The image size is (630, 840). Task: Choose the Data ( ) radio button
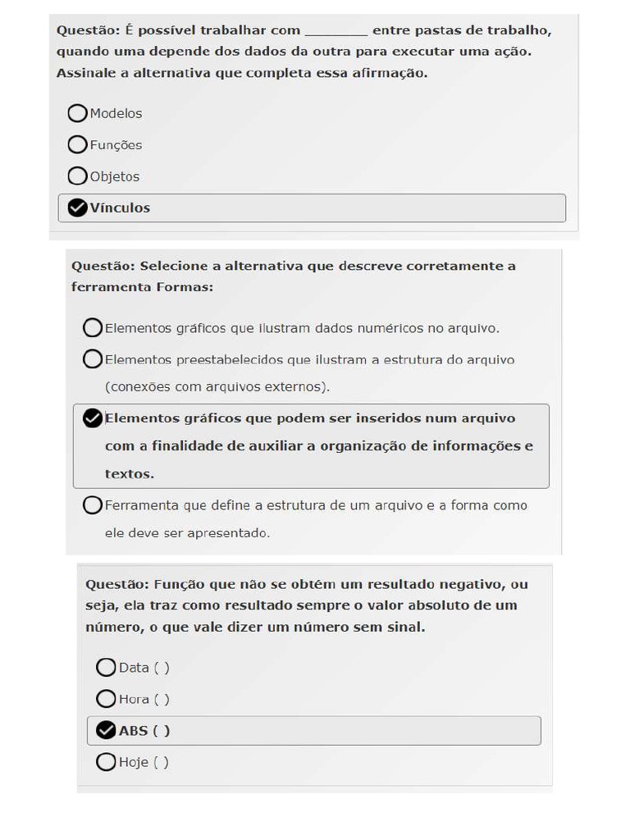click(x=106, y=668)
